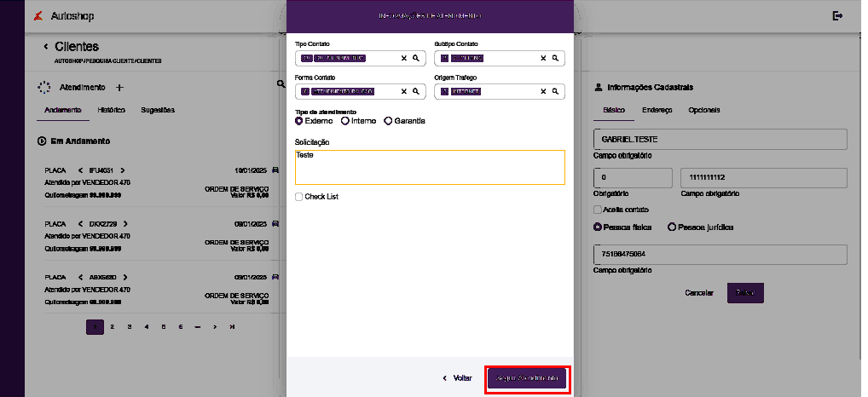
Task: Next plate arrow after ABX5680
Action: (125, 277)
